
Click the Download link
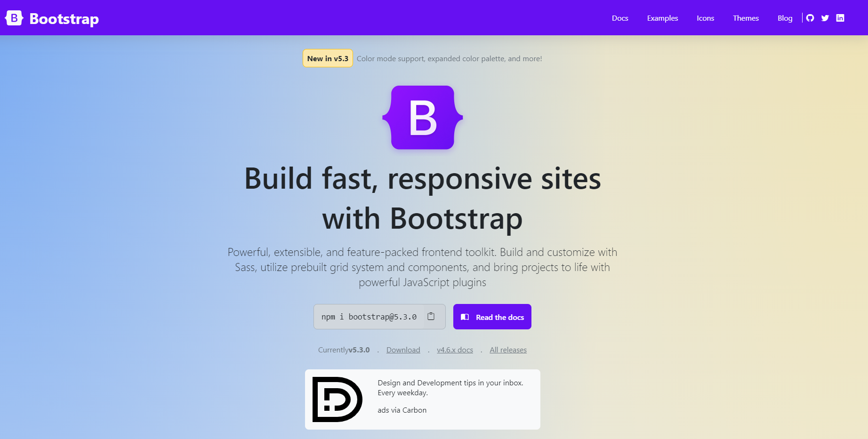click(403, 350)
